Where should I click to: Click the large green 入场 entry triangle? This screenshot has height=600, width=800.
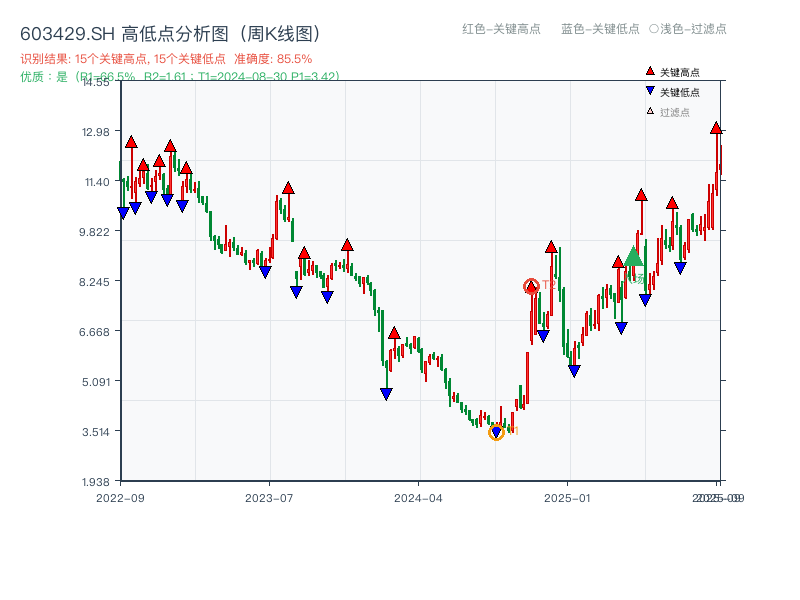coord(633,256)
